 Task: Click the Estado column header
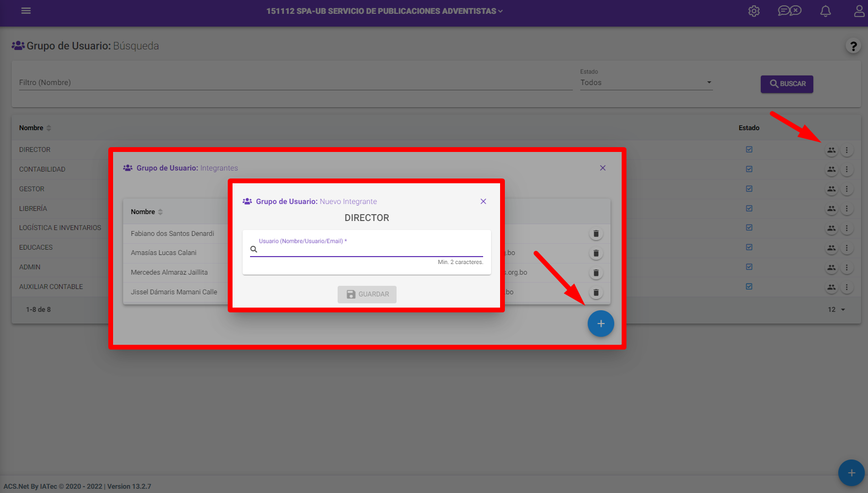pos(749,128)
